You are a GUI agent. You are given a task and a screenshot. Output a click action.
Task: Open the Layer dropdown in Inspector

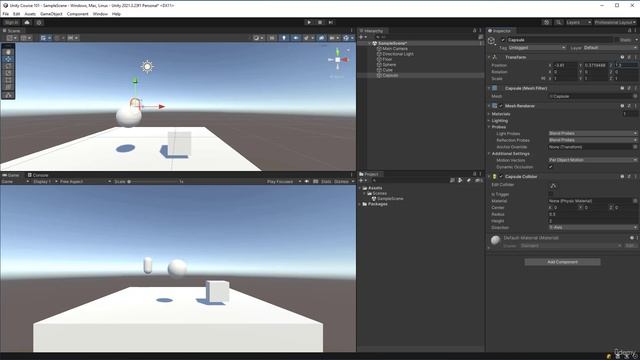coord(610,48)
